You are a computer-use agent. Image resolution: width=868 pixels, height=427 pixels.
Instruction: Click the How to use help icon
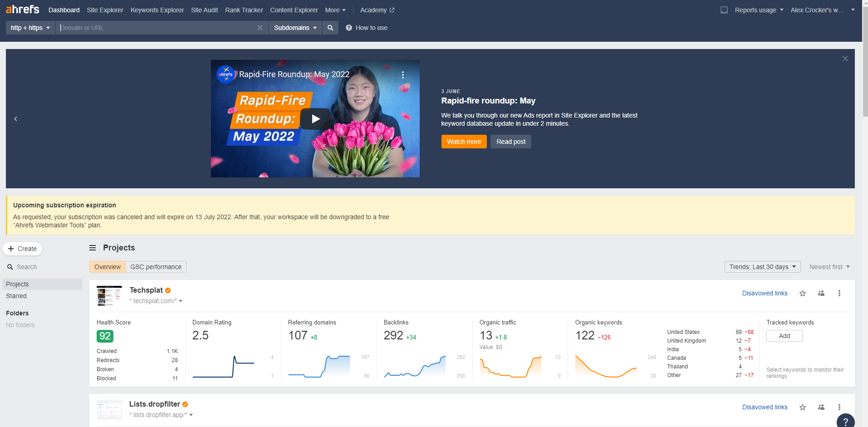tap(349, 28)
